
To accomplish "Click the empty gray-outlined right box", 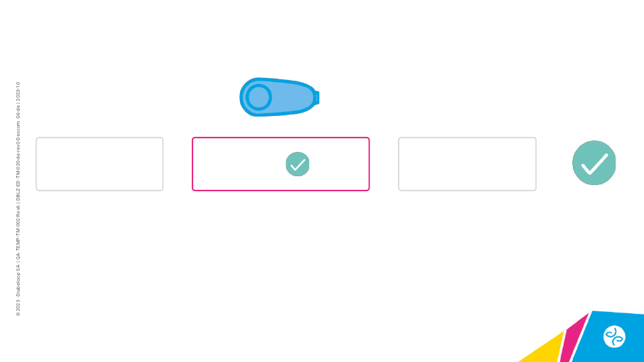I will coord(467,164).
